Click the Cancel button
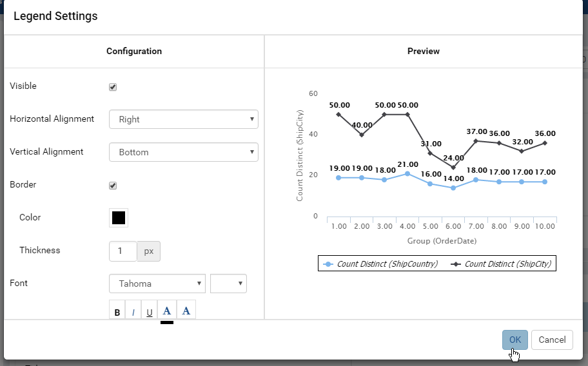 click(x=552, y=340)
